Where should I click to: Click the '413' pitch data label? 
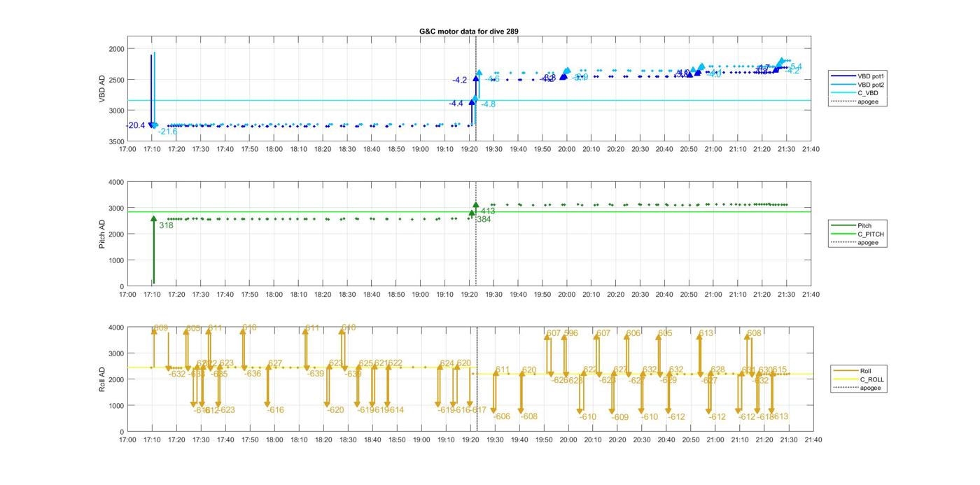coord(488,211)
